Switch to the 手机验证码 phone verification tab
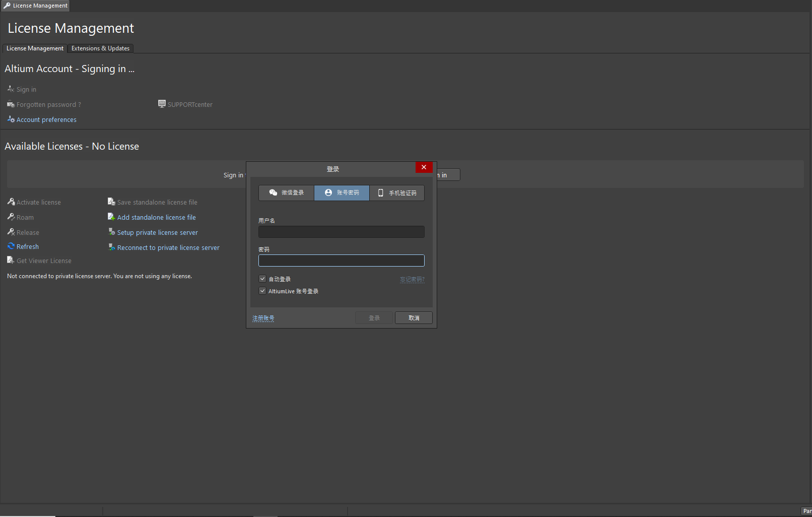Screen dimensions: 812x517 [x=397, y=193]
